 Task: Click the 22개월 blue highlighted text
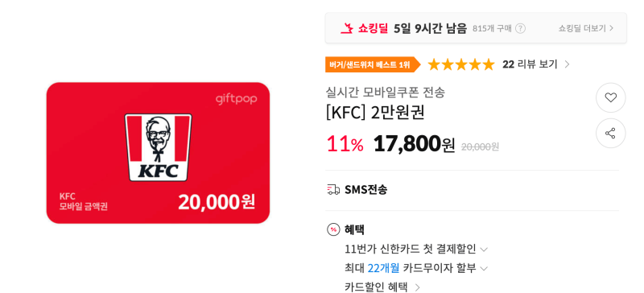(x=383, y=268)
